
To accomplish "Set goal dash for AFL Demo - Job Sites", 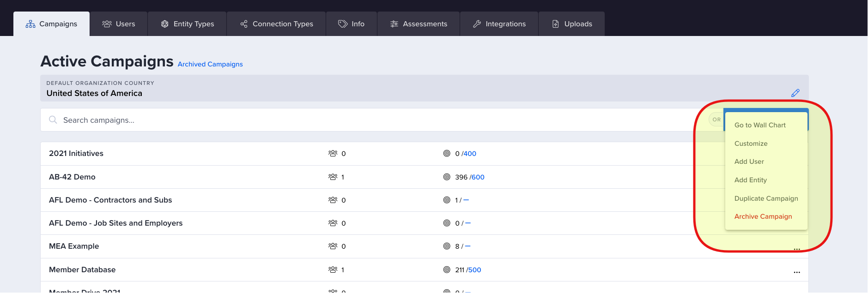I will point(468,223).
